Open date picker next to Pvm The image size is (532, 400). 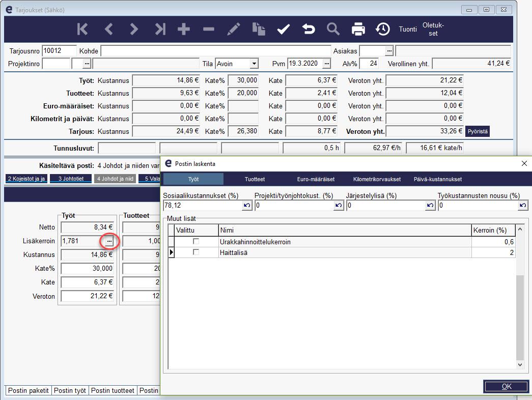[x=326, y=64]
